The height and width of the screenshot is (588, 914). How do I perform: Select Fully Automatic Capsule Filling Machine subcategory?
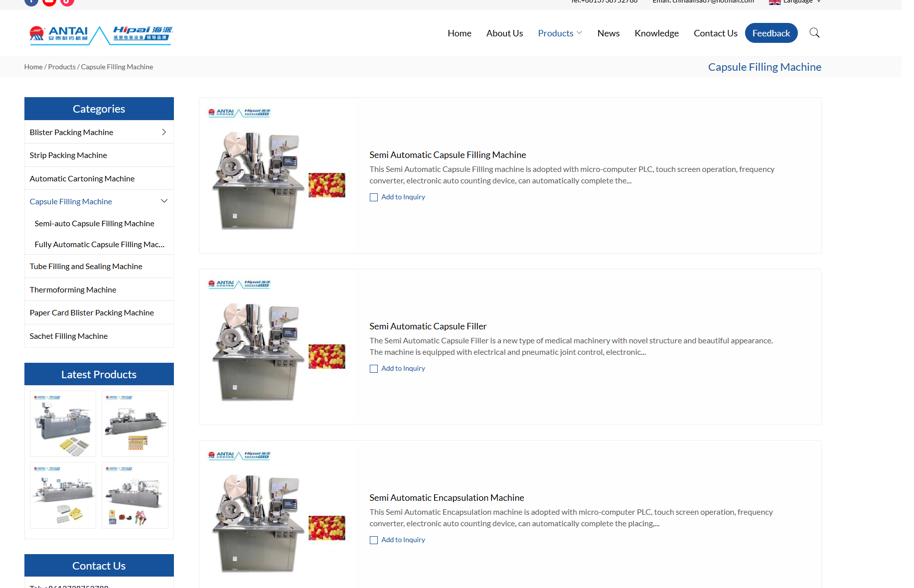99,244
